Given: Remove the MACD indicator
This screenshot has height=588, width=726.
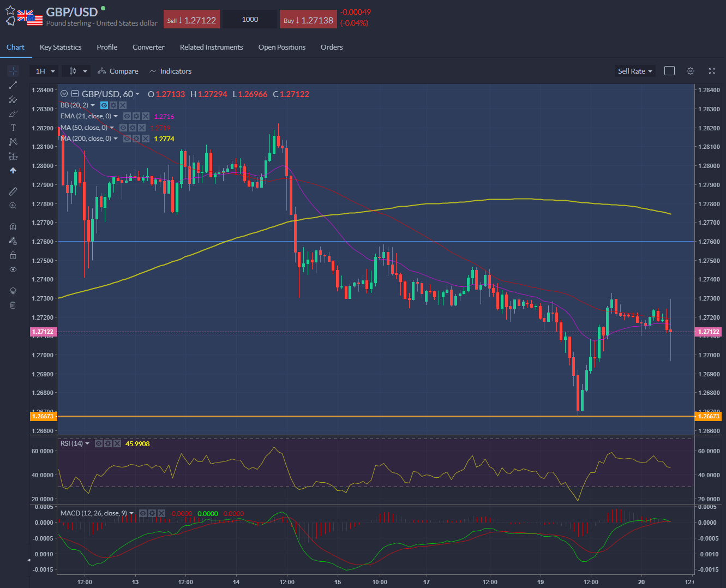Looking at the screenshot, I should 161,513.
